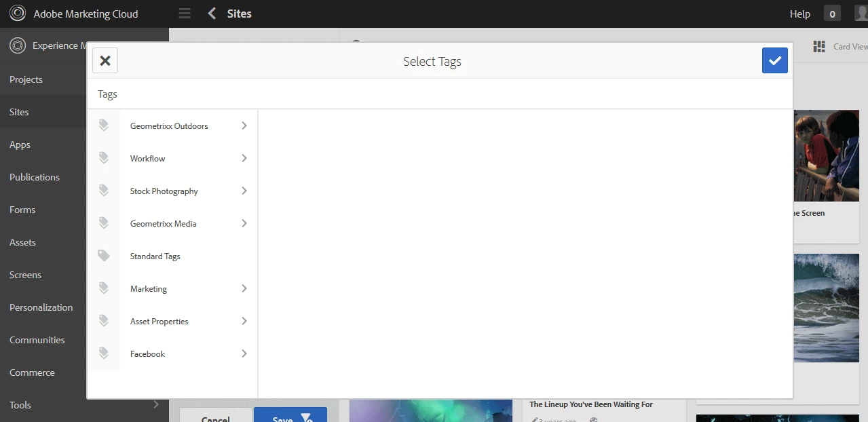Click the tag icon beside Asset Properties
The height and width of the screenshot is (422, 868).
tap(104, 321)
